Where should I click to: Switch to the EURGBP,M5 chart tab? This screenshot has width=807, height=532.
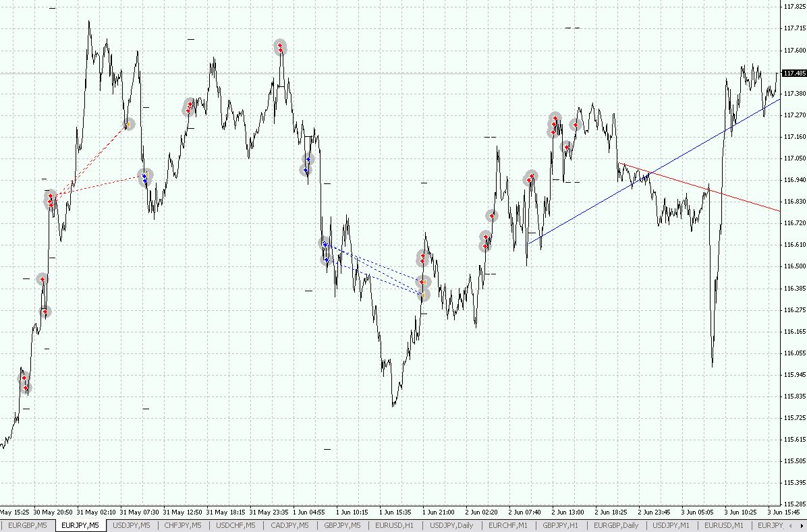tap(27, 525)
